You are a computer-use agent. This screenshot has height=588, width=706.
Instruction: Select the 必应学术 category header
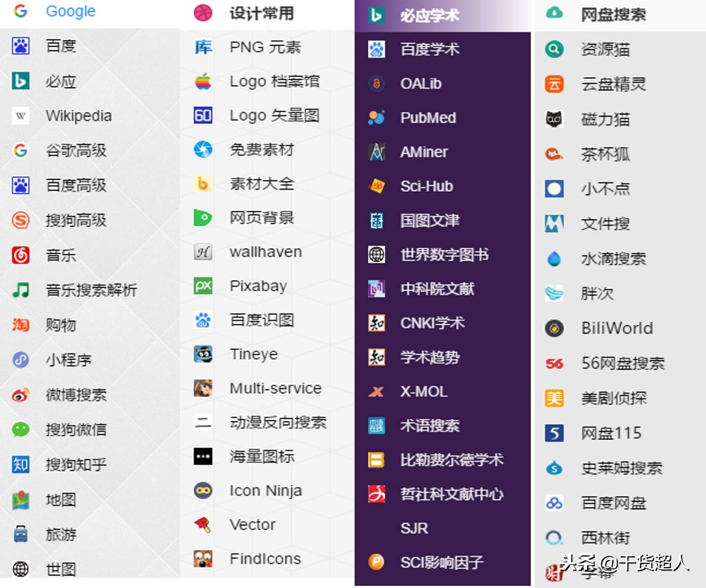[429, 15]
